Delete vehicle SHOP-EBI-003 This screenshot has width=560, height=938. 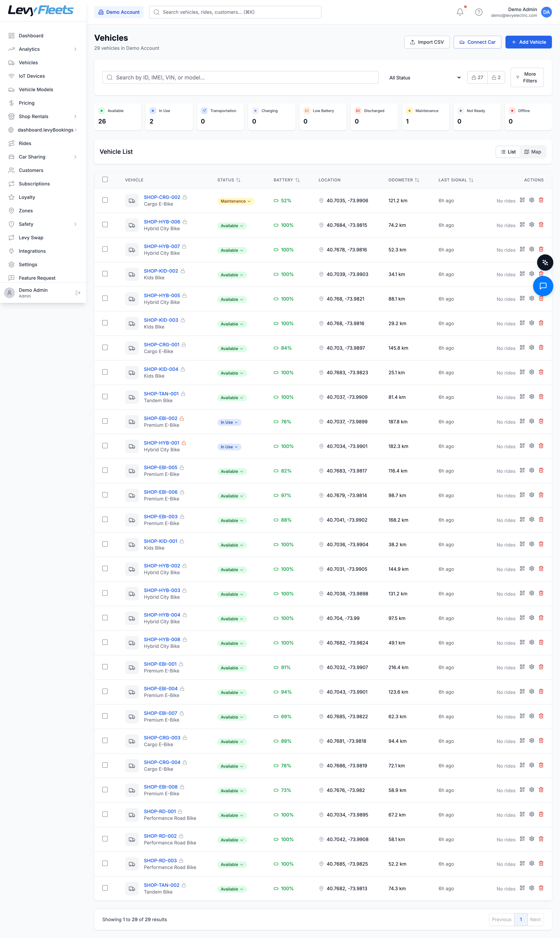click(x=541, y=519)
